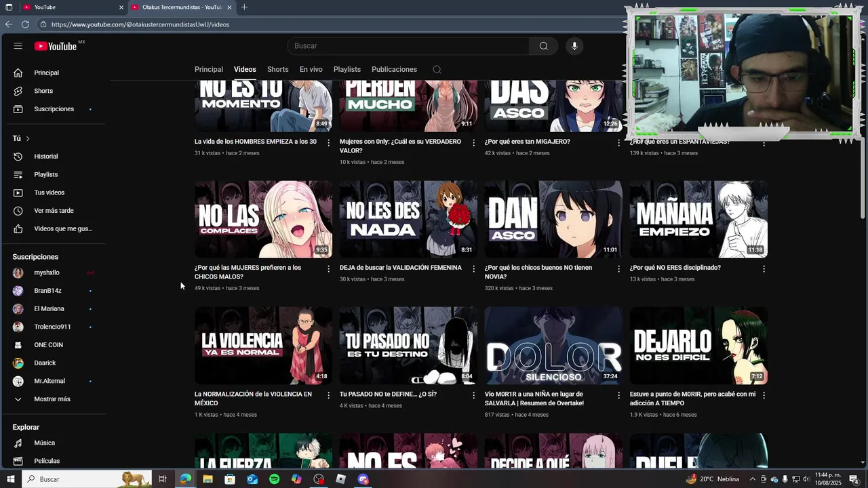
Task: Expand subscriptions with Mostrar más
Action: (x=53, y=399)
